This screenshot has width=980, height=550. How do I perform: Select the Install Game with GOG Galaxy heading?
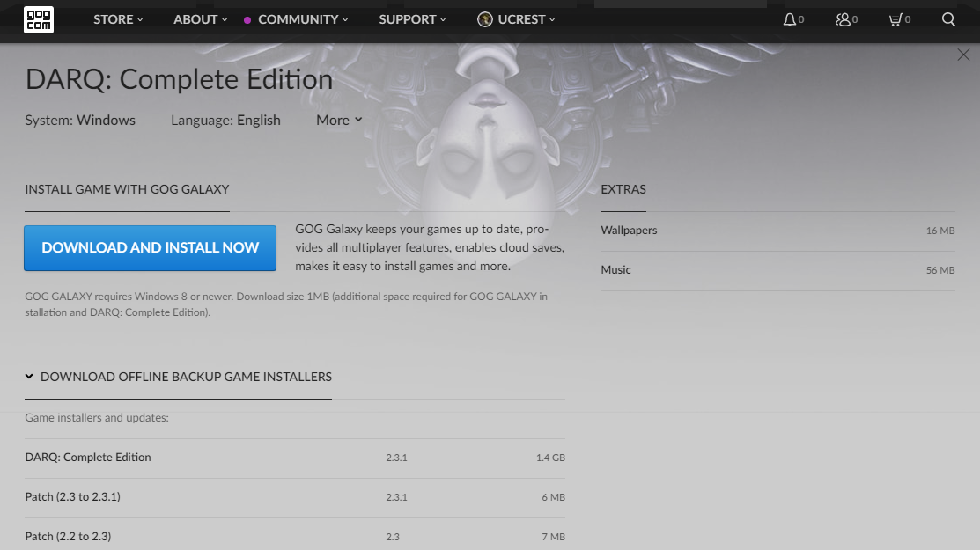(127, 189)
